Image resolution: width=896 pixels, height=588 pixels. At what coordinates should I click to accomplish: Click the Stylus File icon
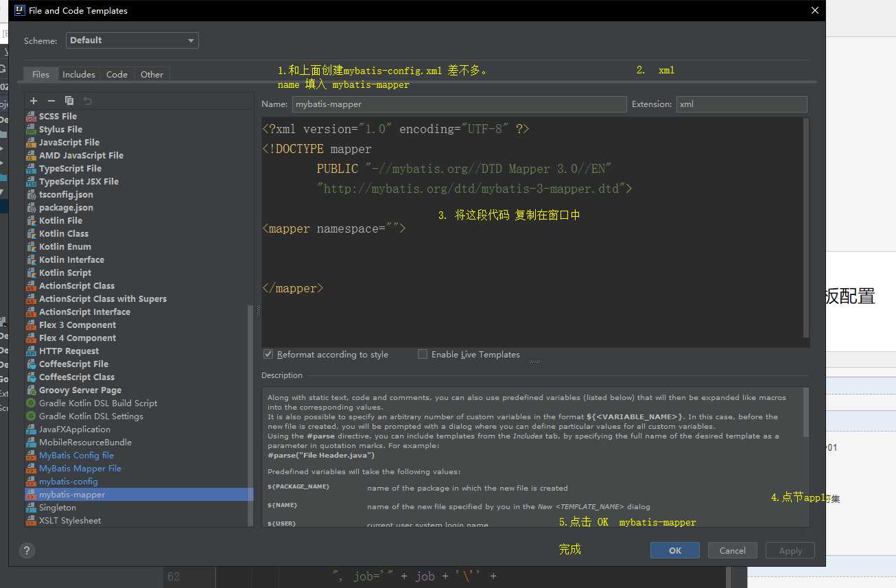pos(31,130)
